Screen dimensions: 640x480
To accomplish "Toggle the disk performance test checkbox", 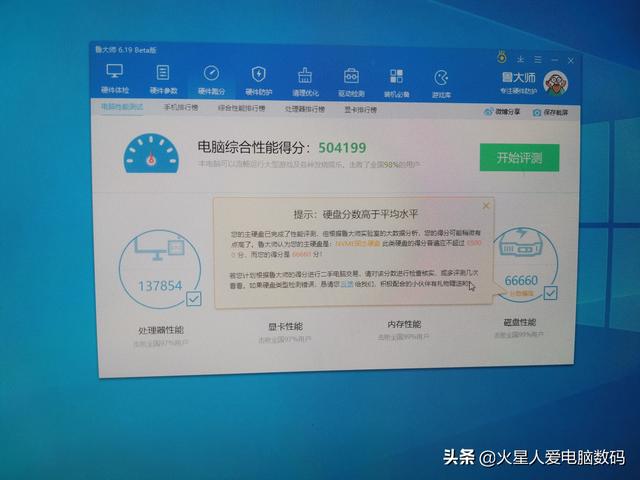I will pyautogui.click(x=551, y=293).
